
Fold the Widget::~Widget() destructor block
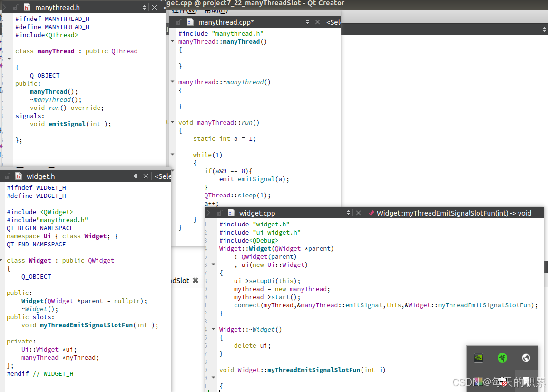(x=213, y=329)
